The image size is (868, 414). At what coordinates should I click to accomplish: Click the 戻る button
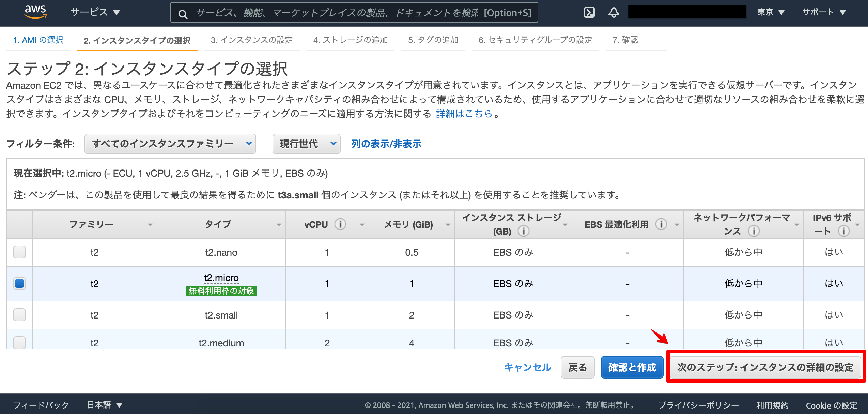click(578, 367)
